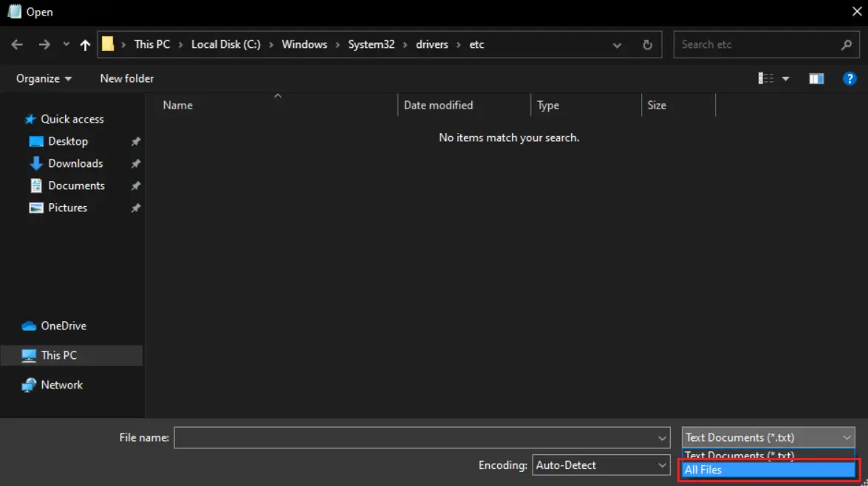The width and height of the screenshot is (868, 486).
Task: Expand the address bar path history
Action: click(x=617, y=45)
